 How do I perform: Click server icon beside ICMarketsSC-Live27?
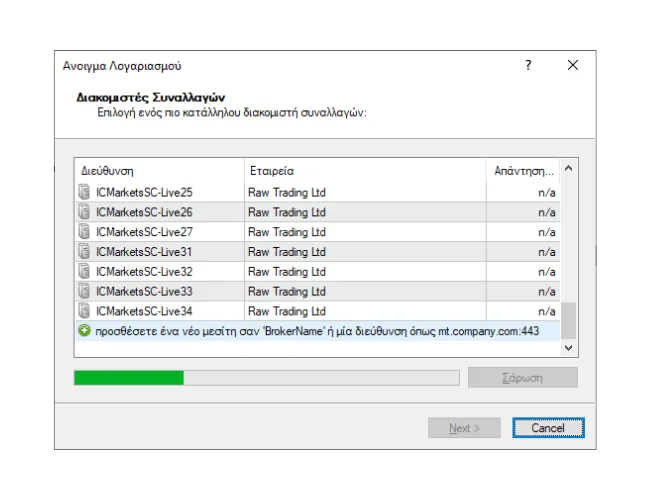(x=84, y=232)
